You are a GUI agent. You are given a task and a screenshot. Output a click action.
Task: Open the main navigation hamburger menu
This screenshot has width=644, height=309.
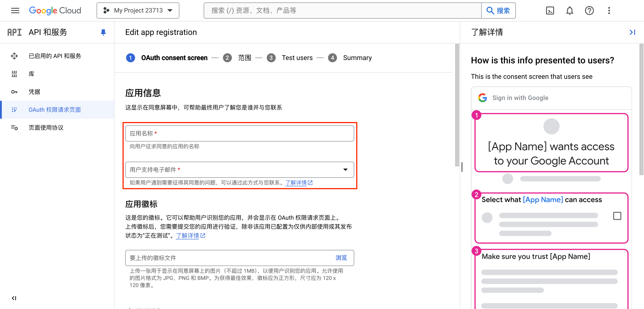pos(15,11)
